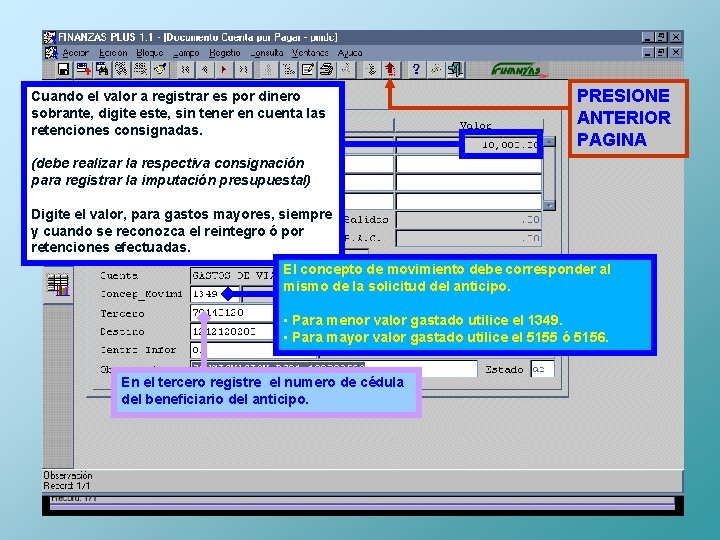The height and width of the screenshot is (540, 720).
Task: Click the printer icon in toolbar
Action: pos(326,69)
